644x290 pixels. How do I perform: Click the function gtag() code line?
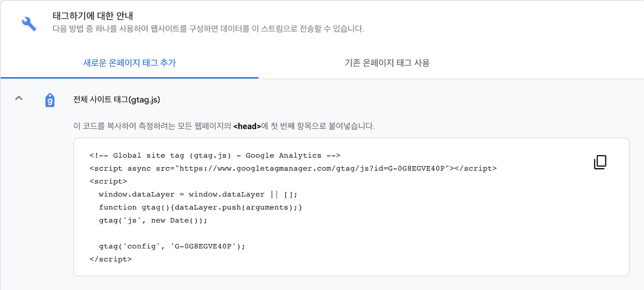pyautogui.click(x=200, y=207)
